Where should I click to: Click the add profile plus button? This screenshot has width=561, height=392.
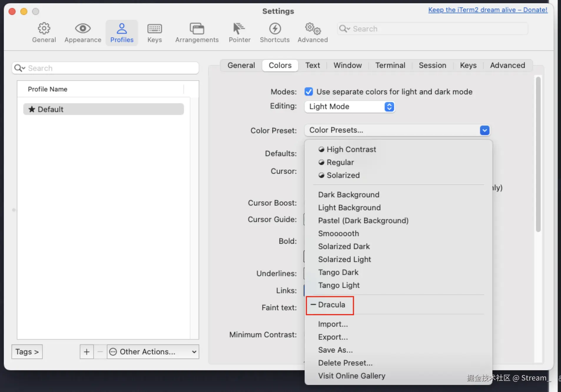87,352
